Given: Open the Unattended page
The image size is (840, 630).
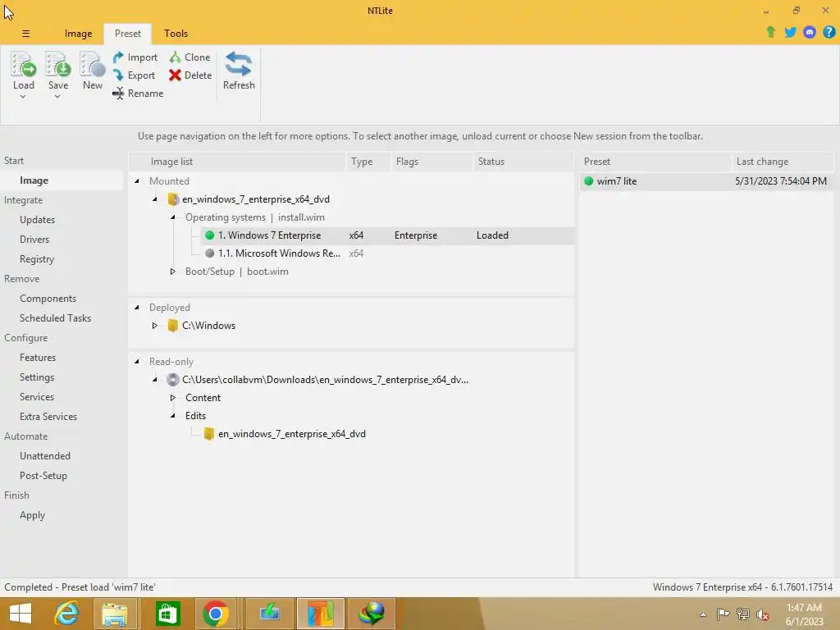Looking at the screenshot, I should point(45,456).
